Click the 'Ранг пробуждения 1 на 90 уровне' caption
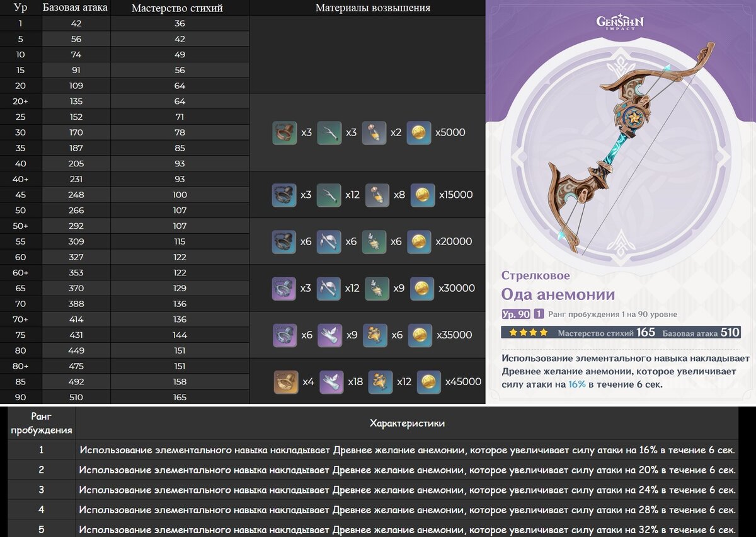 click(613, 315)
